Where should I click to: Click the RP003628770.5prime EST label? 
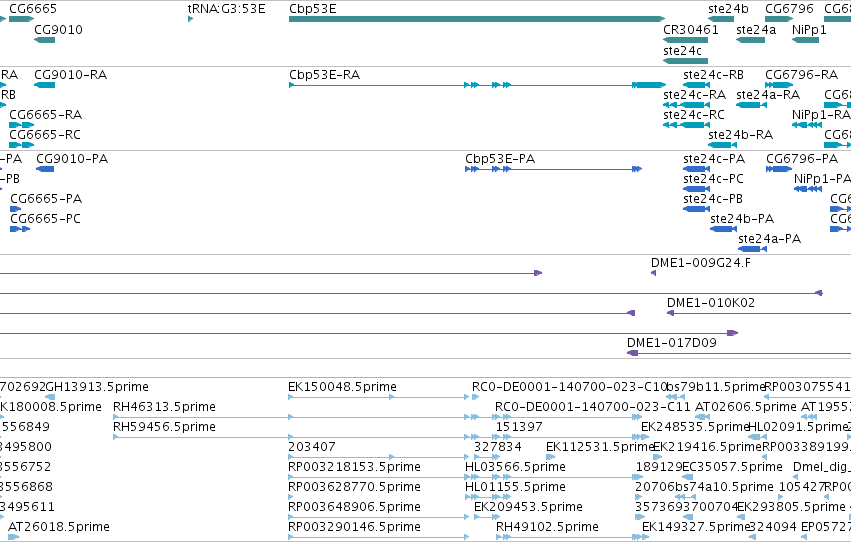354,488
